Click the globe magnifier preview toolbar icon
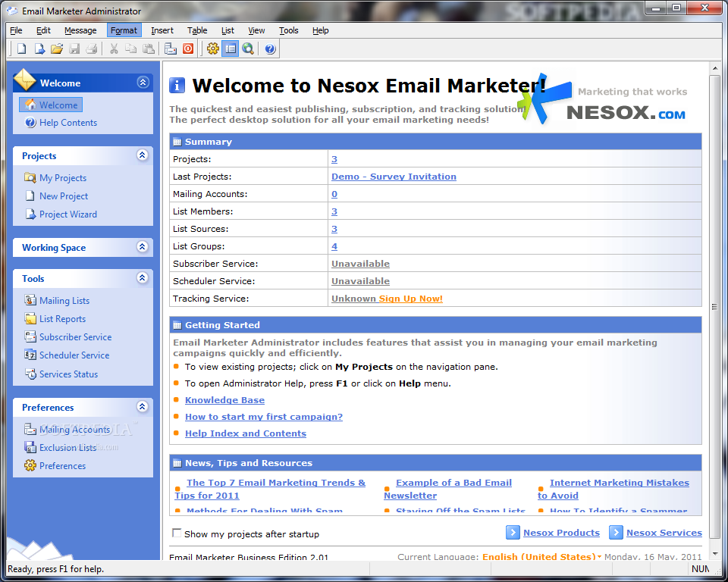Viewport: 728px width, 582px height. click(x=248, y=48)
